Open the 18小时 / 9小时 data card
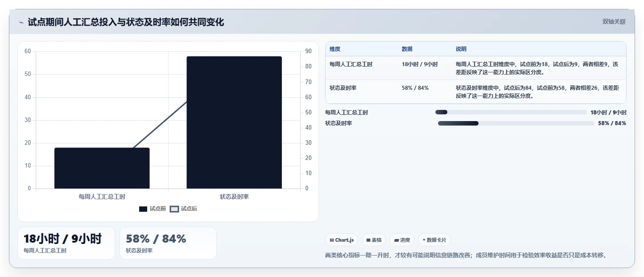This screenshot has width=644, height=277. coord(66,243)
